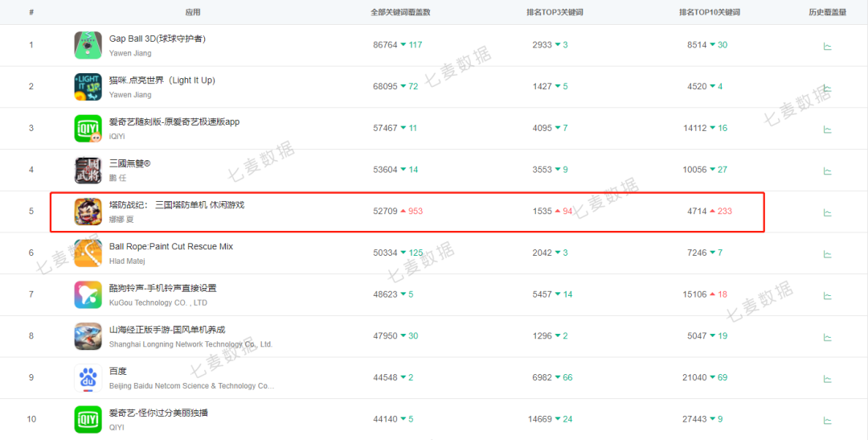Screen dimensions: 868x440
Task: Click developer name 娜娜 夏
Action: (121, 220)
